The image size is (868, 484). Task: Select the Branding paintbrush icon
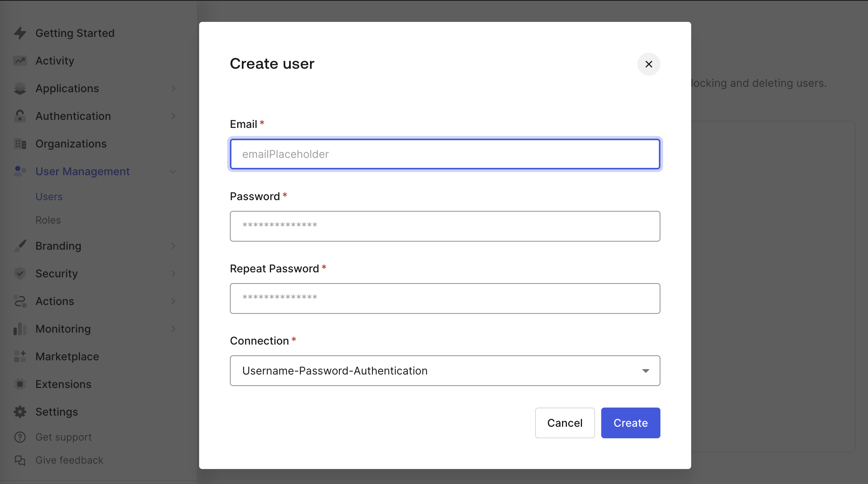20,246
